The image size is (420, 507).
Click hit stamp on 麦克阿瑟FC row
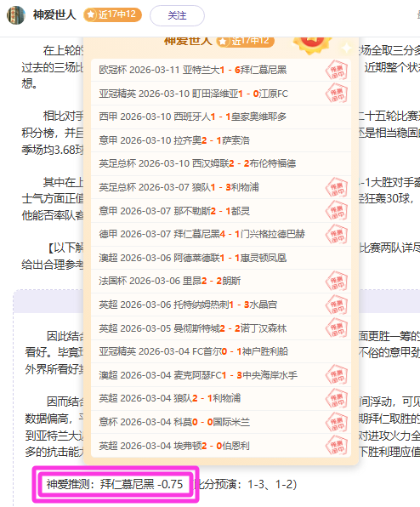[337, 375]
